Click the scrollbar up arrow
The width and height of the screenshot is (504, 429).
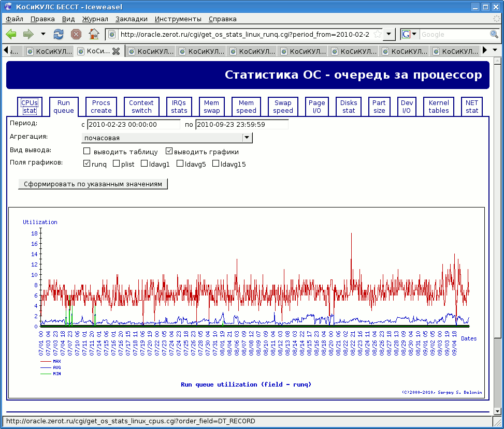point(497,60)
